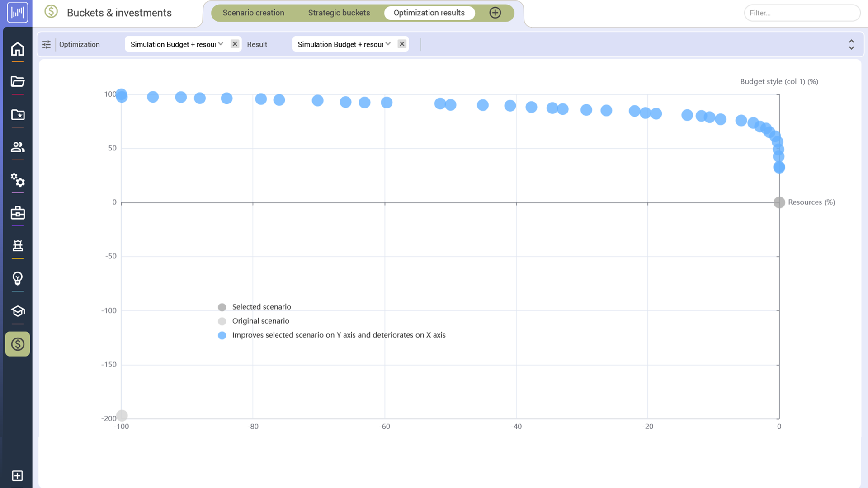The image size is (868, 488).
Task: Select the graduation cap learning icon
Action: pos(17,311)
